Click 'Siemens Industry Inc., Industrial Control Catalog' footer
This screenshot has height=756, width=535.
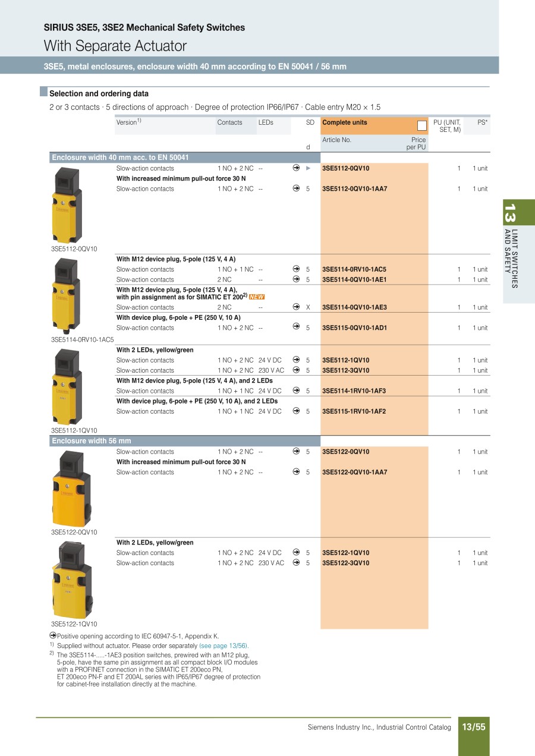point(379,727)
